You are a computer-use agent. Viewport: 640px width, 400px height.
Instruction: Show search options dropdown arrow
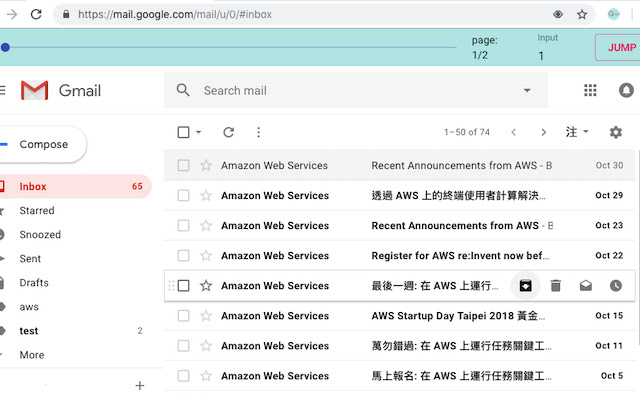[527, 90]
